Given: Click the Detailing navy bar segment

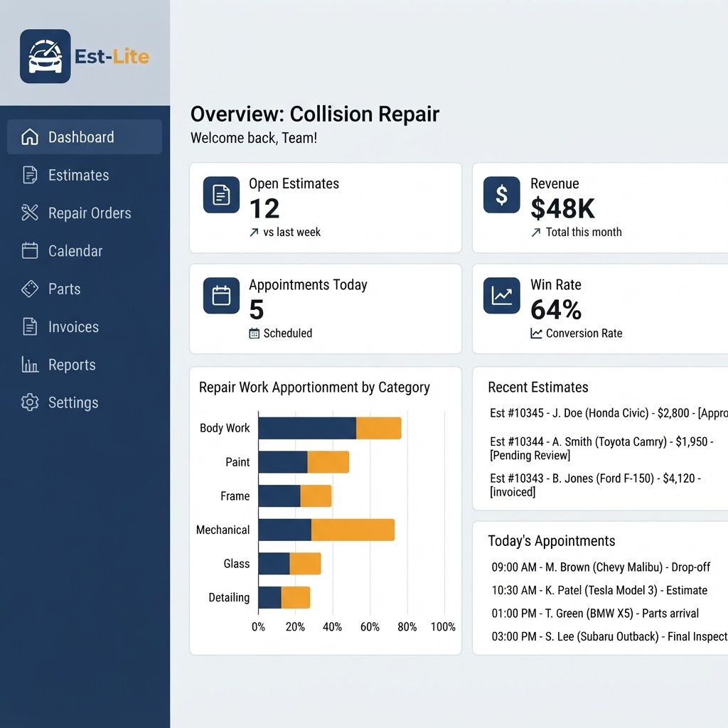Looking at the screenshot, I should [269, 597].
